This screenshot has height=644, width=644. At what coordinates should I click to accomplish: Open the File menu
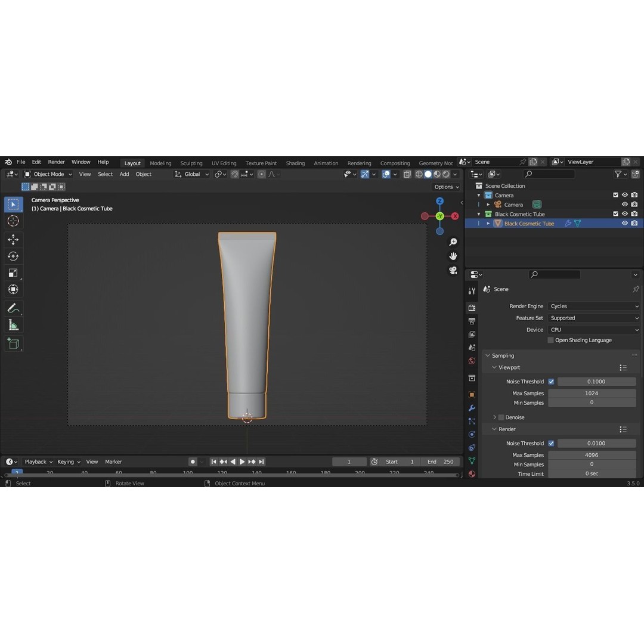[21, 162]
